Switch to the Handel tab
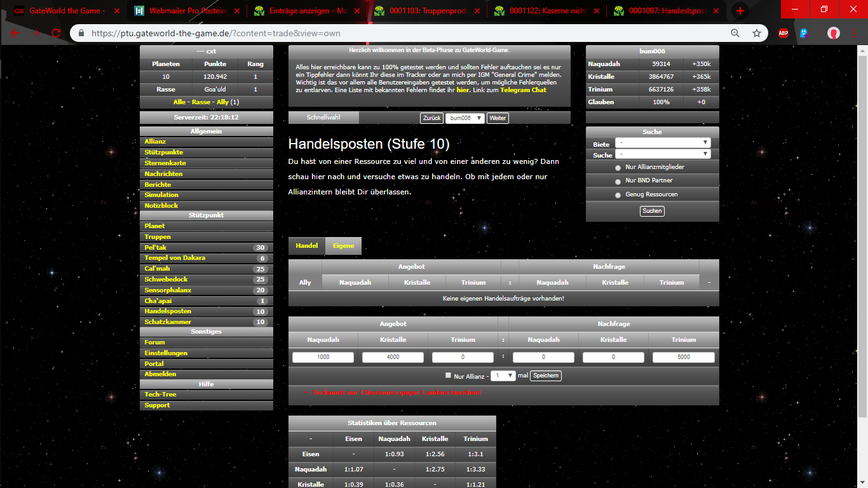This screenshot has width=868, height=488. (307, 246)
